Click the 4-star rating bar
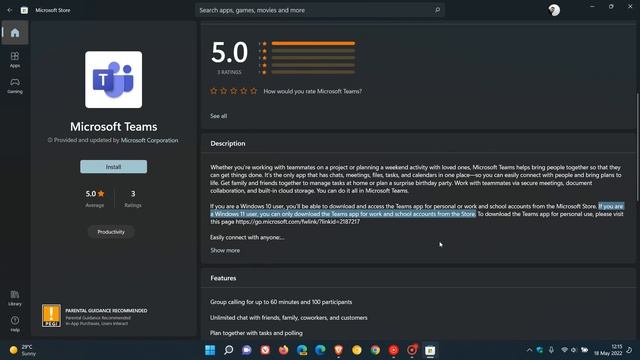The height and width of the screenshot is (360, 640). [x=313, y=51]
